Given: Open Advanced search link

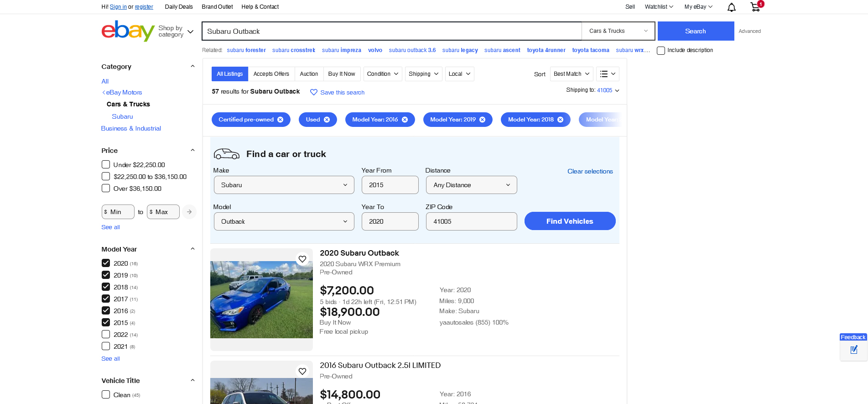Looking at the screenshot, I should tap(749, 31).
